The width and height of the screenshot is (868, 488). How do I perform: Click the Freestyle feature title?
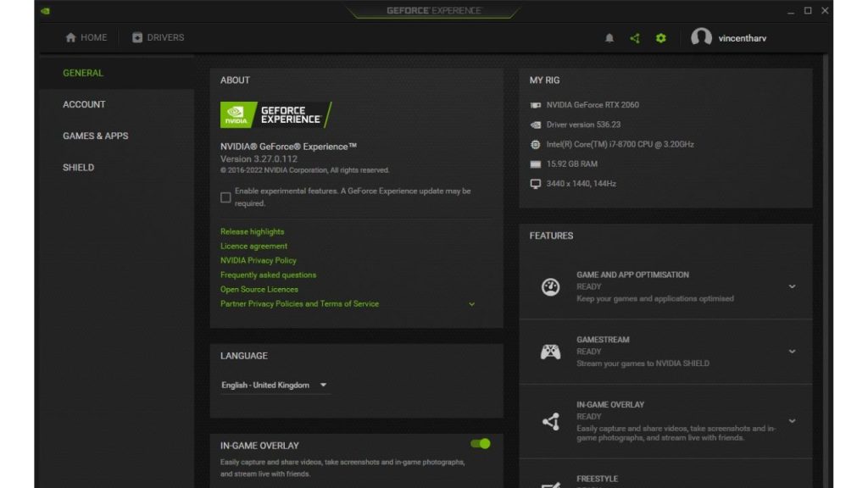(597, 480)
